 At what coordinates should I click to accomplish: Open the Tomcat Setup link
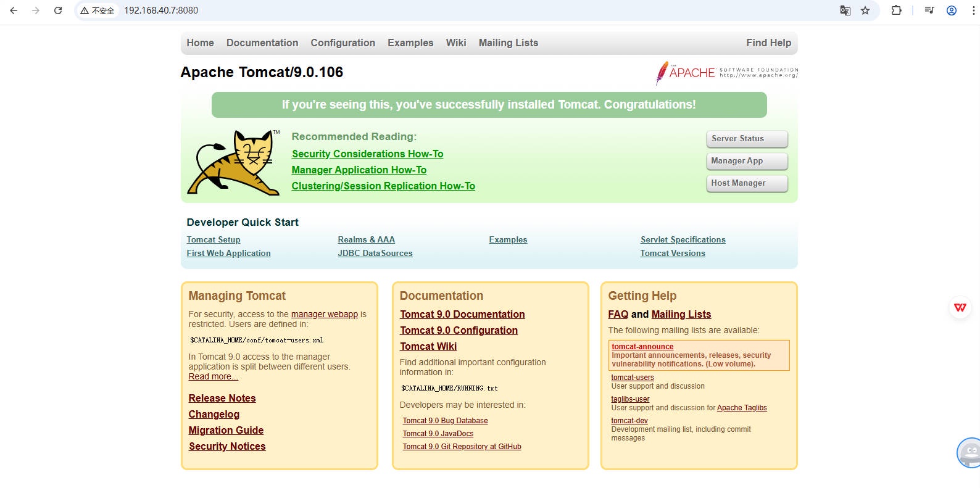pos(214,239)
